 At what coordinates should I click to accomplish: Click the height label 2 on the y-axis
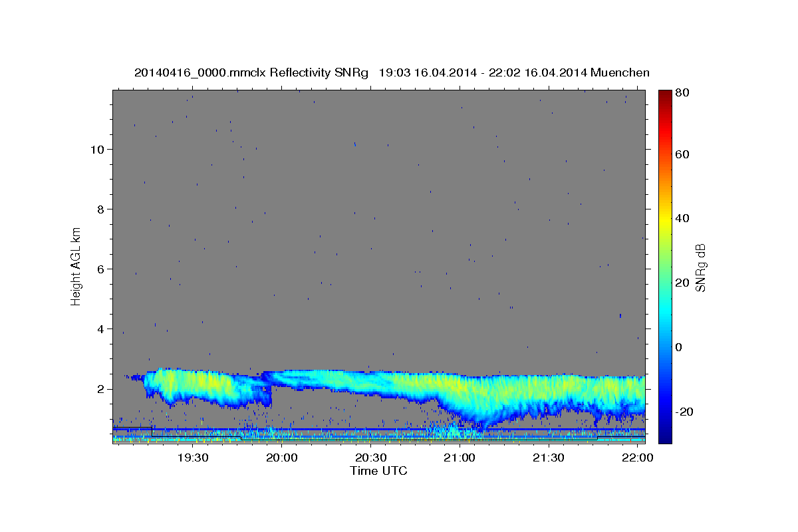[99, 388]
